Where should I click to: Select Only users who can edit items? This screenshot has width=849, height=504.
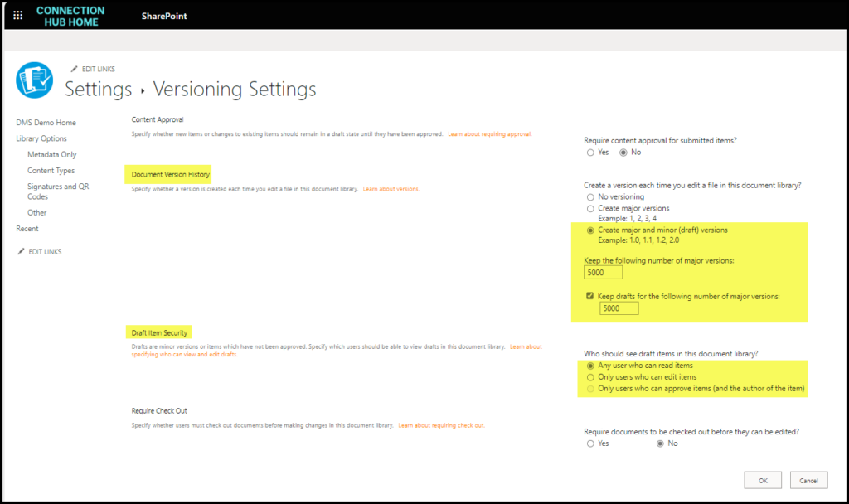point(590,377)
